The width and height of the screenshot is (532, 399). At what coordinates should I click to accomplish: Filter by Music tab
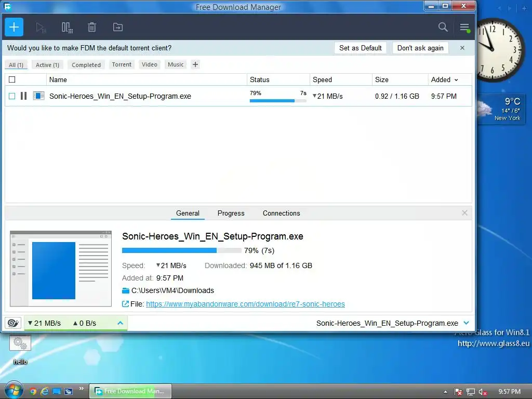pos(176,64)
